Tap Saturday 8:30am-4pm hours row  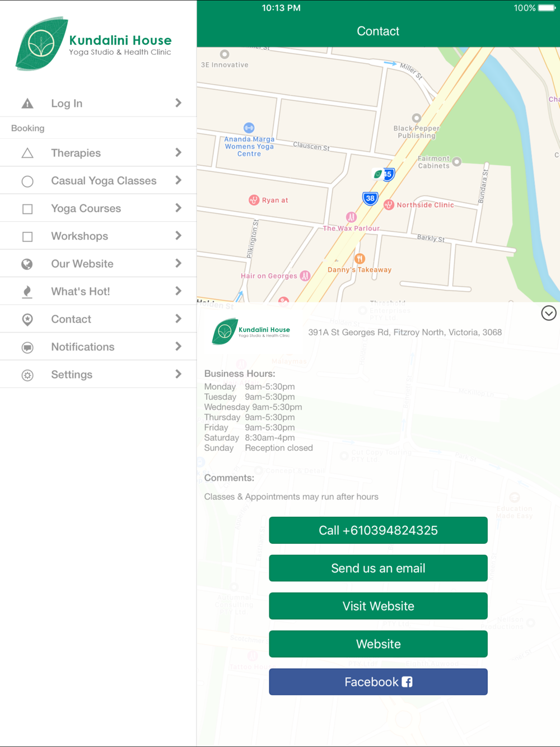click(249, 437)
